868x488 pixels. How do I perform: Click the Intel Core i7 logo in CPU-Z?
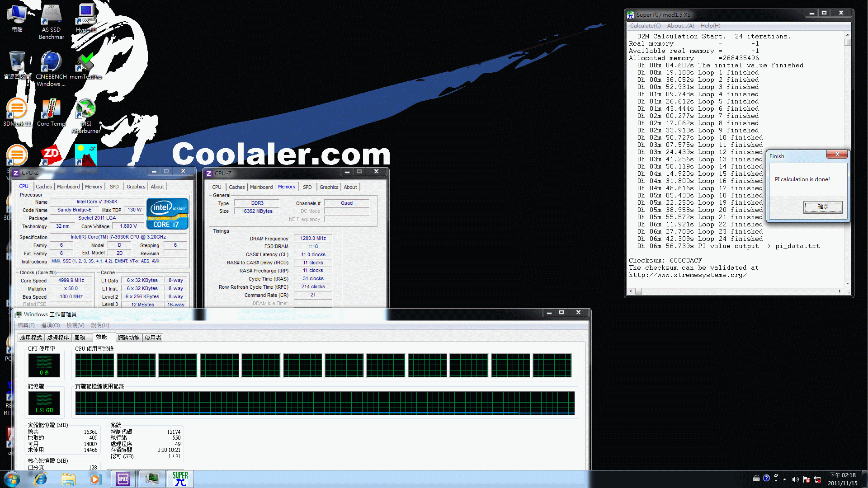coord(167,214)
